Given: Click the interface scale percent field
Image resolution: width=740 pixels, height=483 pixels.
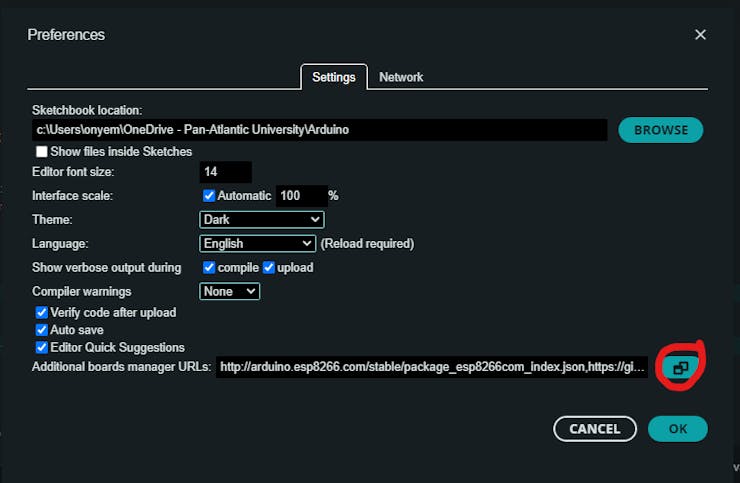Looking at the screenshot, I should pyautogui.click(x=302, y=195).
